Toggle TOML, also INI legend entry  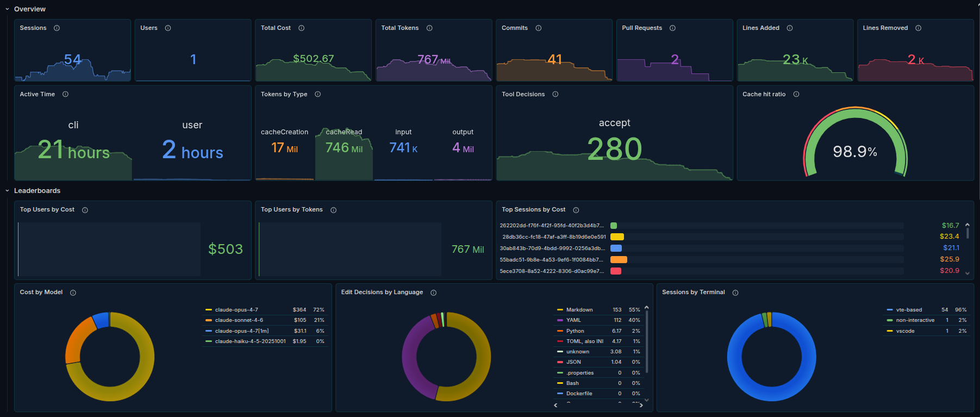coord(585,341)
